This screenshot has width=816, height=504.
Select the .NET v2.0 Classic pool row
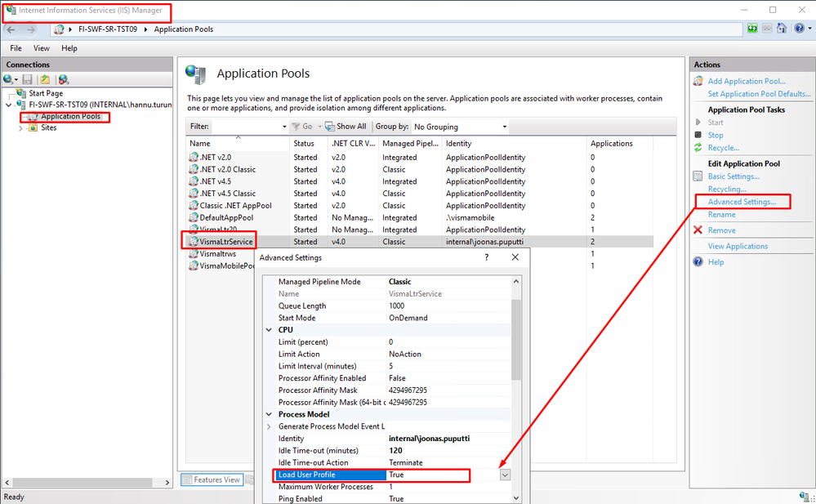[420, 169]
